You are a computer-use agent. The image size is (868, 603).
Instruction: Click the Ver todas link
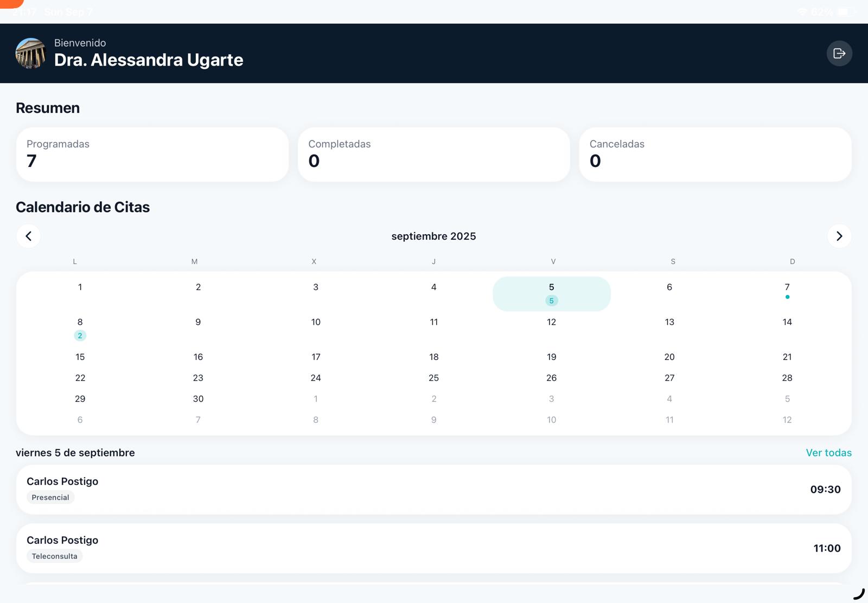828,453
